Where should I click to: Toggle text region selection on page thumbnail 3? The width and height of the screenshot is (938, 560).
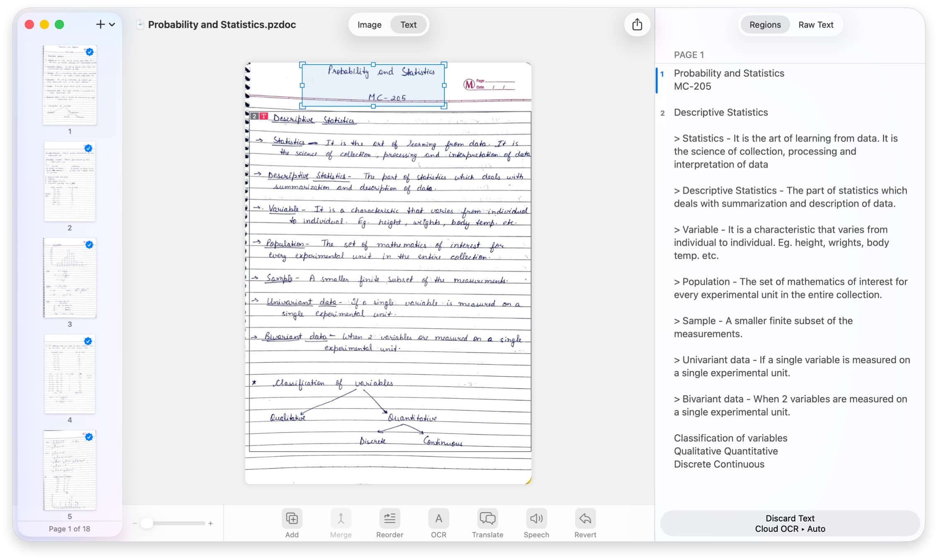coord(89,244)
